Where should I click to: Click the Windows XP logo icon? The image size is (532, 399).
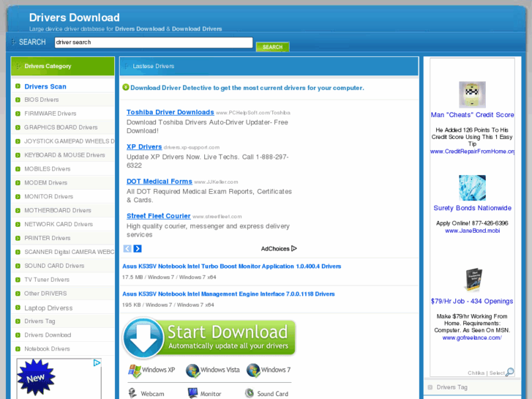coord(135,370)
